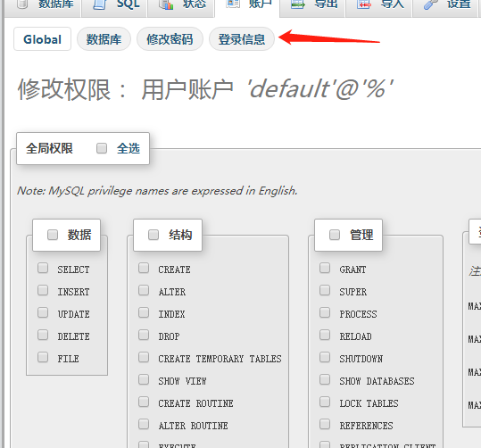Open the 修改密码 sub-tab
Image resolution: width=481 pixels, height=448 pixels.
pyautogui.click(x=170, y=39)
